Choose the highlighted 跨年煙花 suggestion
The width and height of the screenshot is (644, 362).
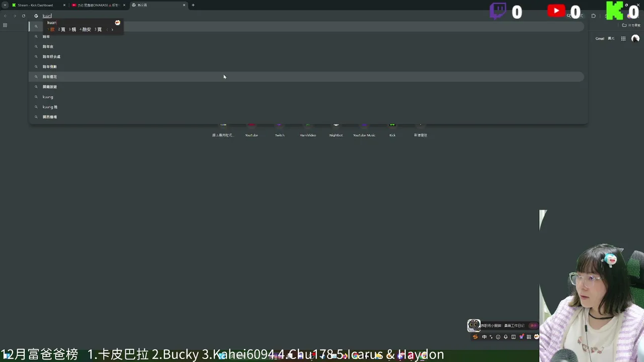306,76
